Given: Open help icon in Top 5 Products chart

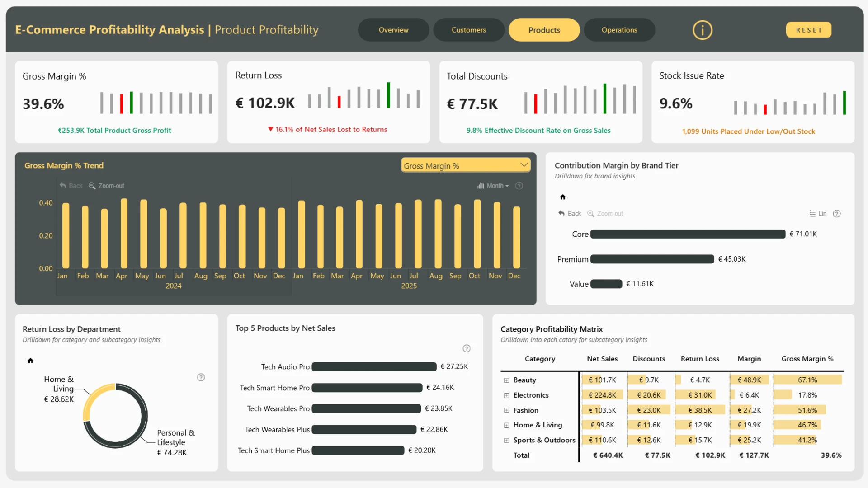Looking at the screenshot, I should pyautogui.click(x=467, y=348).
